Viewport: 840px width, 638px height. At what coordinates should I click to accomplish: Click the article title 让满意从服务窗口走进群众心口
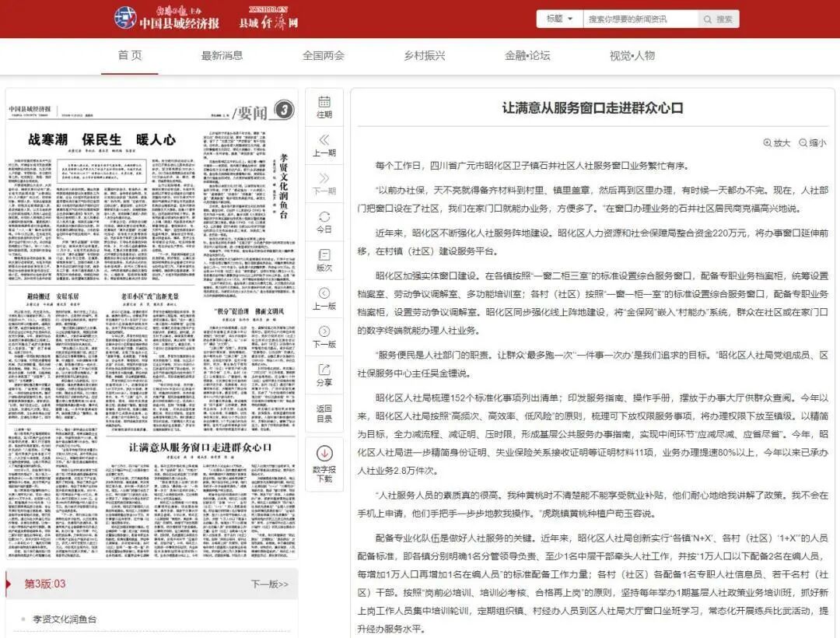pyautogui.click(x=593, y=108)
